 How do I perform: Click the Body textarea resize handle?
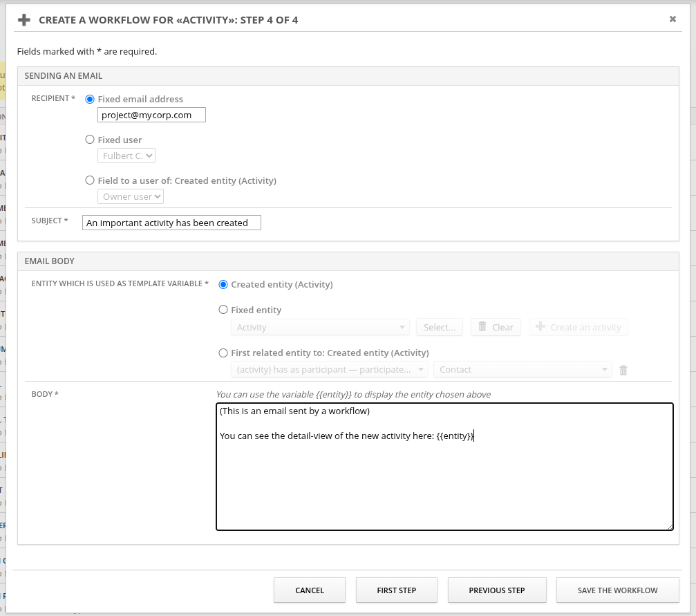670,527
